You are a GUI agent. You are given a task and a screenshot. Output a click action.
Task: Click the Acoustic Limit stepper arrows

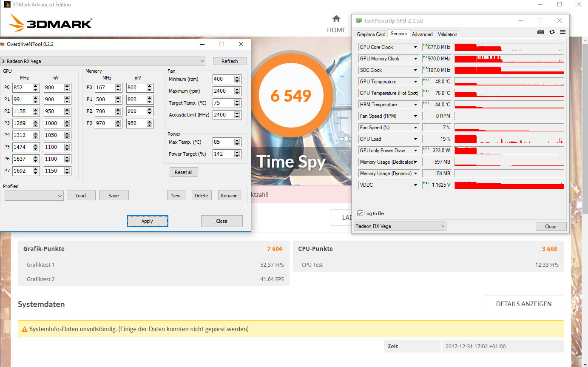[x=238, y=115]
